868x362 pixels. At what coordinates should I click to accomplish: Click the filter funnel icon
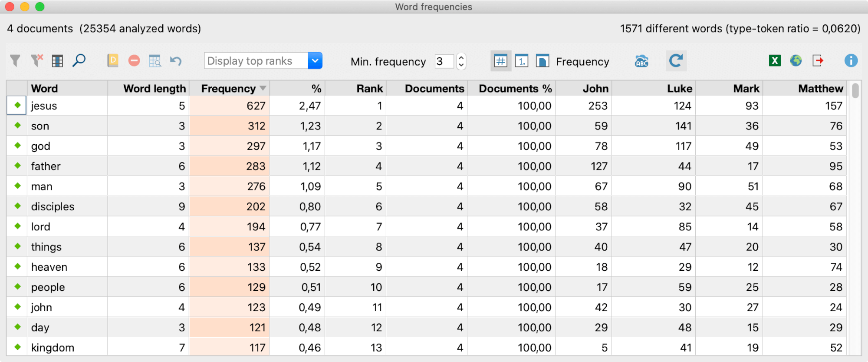(15, 61)
